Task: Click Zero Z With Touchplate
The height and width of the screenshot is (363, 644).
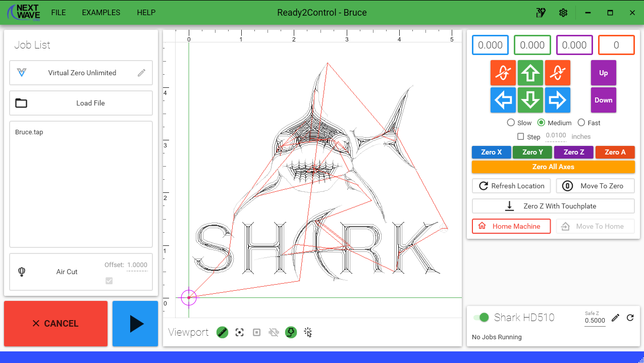Action: [553, 205]
